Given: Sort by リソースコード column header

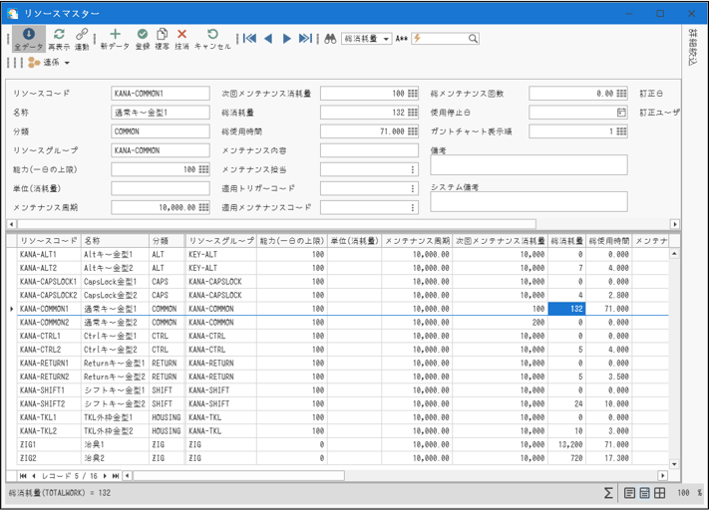Looking at the screenshot, I should pyautogui.click(x=48, y=241).
